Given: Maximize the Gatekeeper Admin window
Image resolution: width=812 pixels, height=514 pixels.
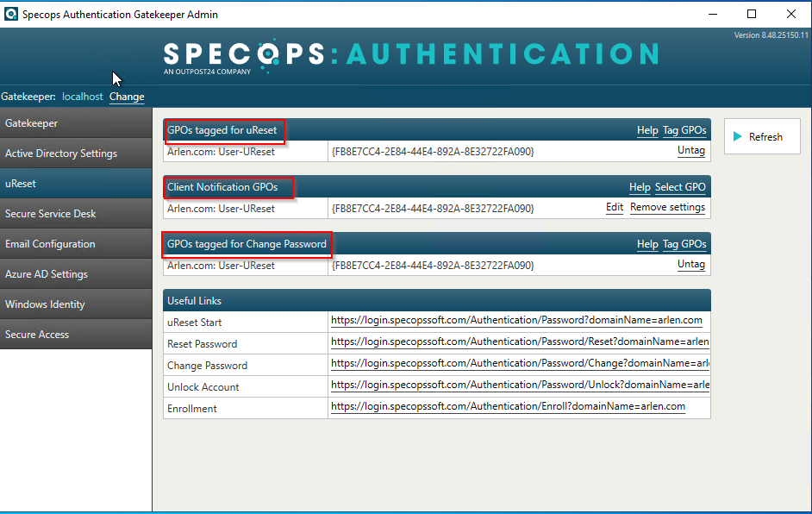Looking at the screenshot, I should (752, 14).
